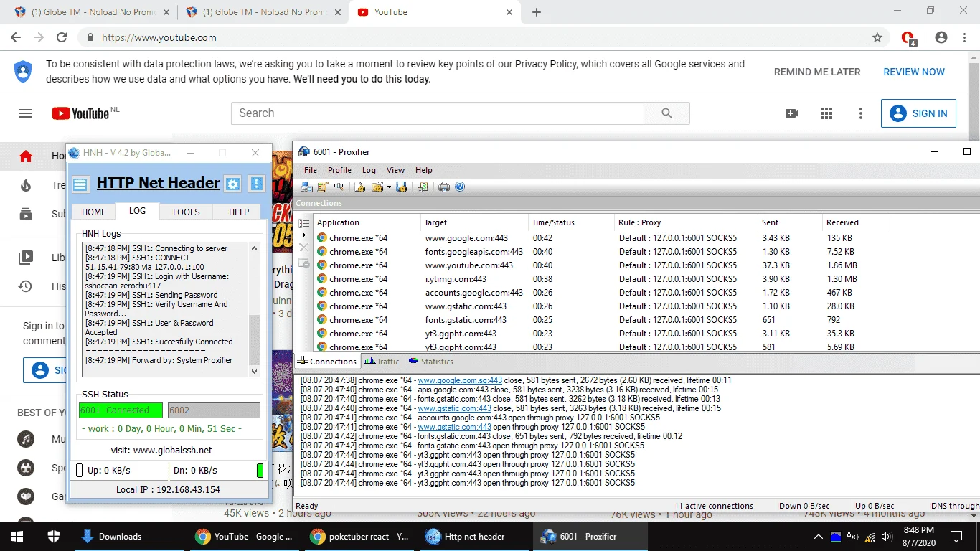Click list view icon left of Connections table

303,223
